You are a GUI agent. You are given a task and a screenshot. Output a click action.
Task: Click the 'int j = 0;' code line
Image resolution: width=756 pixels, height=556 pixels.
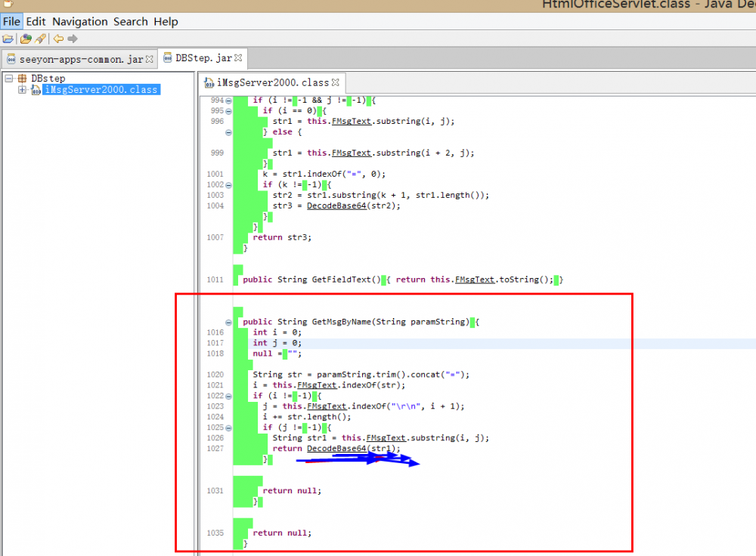pyautogui.click(x=277, y=343)
